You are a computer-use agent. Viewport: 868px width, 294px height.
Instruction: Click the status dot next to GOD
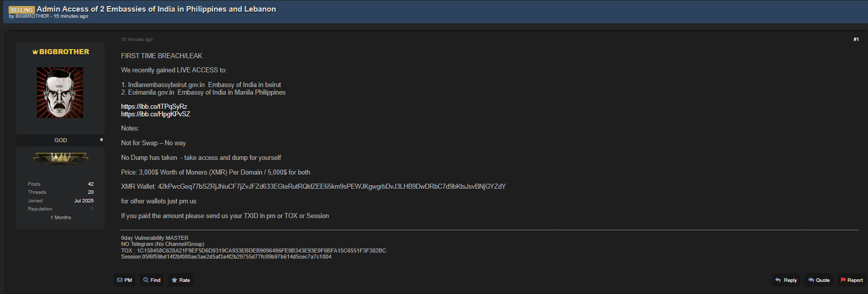[x=101, y=140]
